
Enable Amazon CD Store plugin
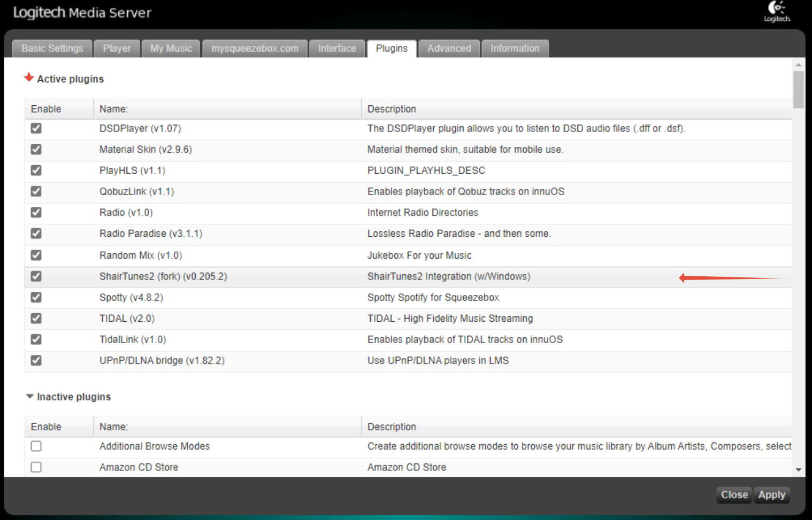(x=36, y=467)
